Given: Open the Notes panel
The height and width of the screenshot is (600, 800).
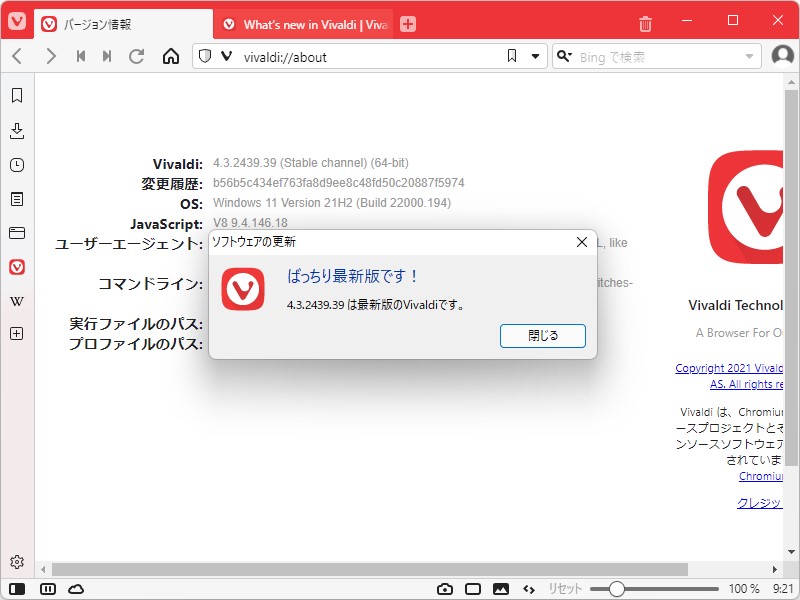Looking at the screenshot, I should 15,198.
